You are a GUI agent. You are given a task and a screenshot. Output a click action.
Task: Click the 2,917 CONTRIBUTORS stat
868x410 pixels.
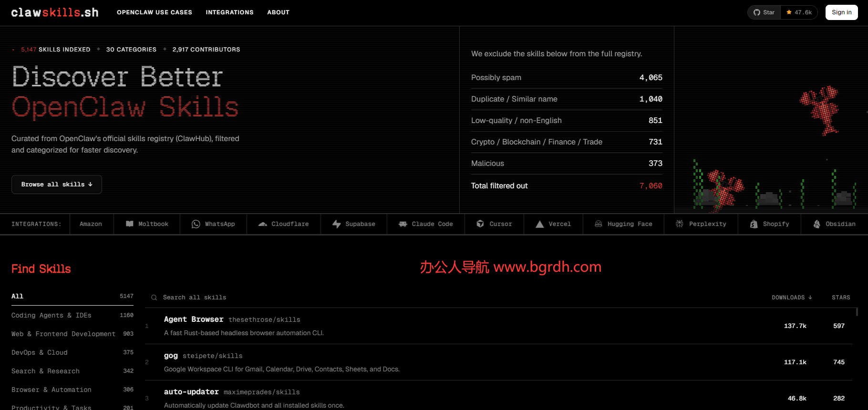tap(206, 50)
